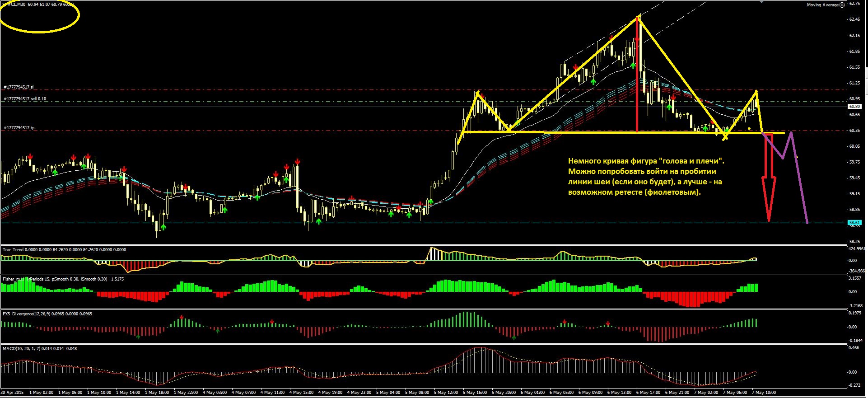Select the #1777794517 sell 0.10 order label
This screenshot has height=398, width=868.
click(25, 98)
